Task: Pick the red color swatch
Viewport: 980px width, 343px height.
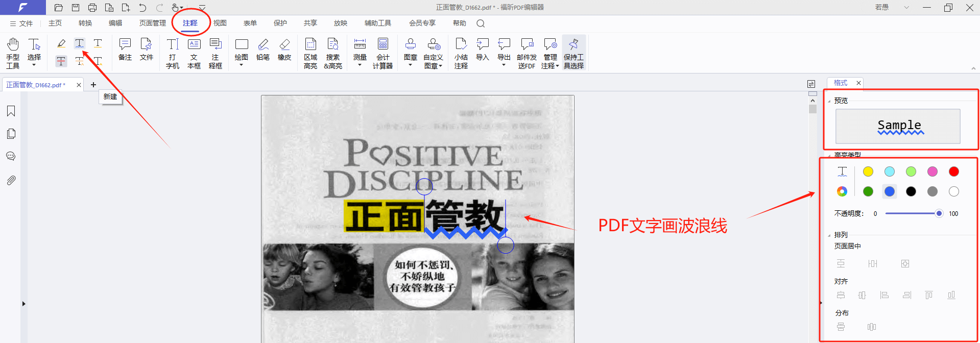Action: (x=954, y=171)
